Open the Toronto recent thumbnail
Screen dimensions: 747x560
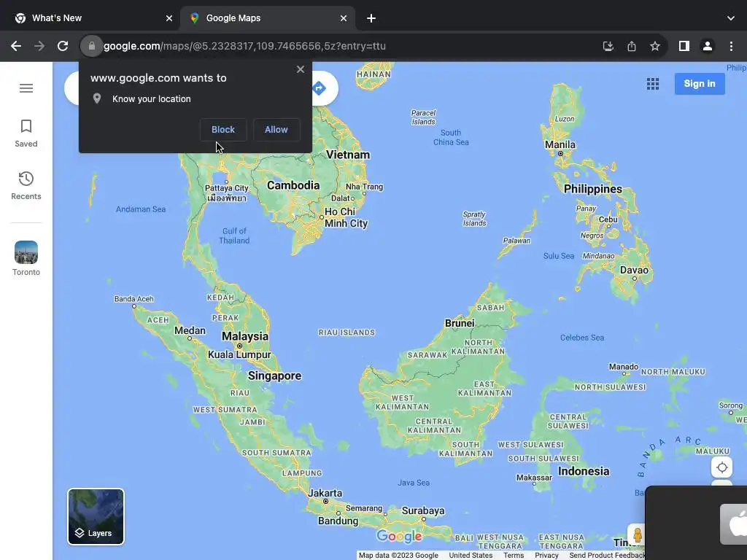pyautogui.click(x=26, y=258)
